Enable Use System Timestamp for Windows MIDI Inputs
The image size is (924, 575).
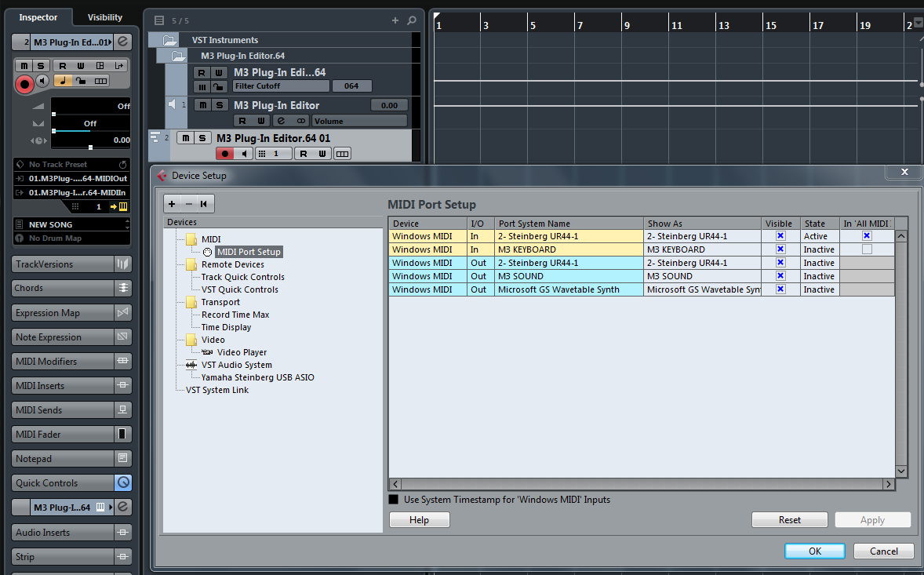pos(394,500)
